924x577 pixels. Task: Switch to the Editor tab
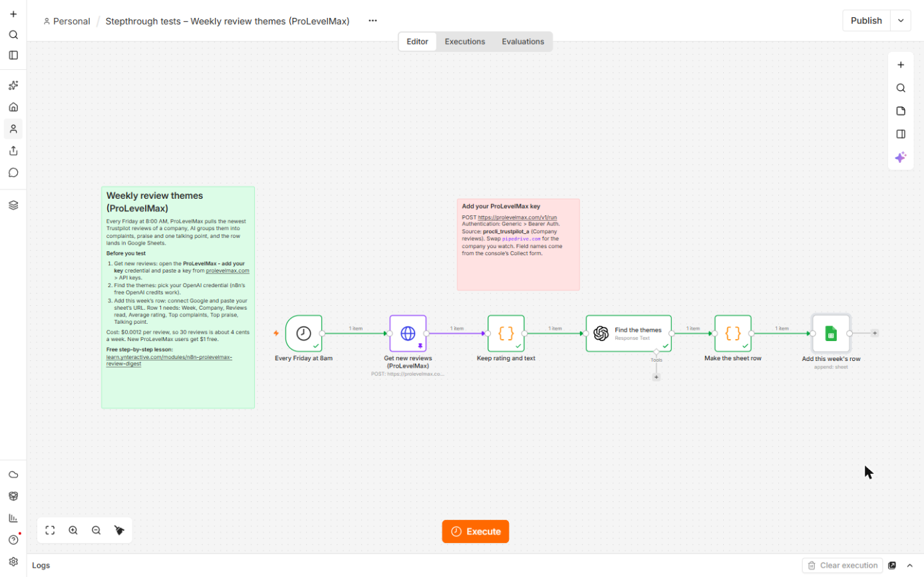(x=417, y=41)
